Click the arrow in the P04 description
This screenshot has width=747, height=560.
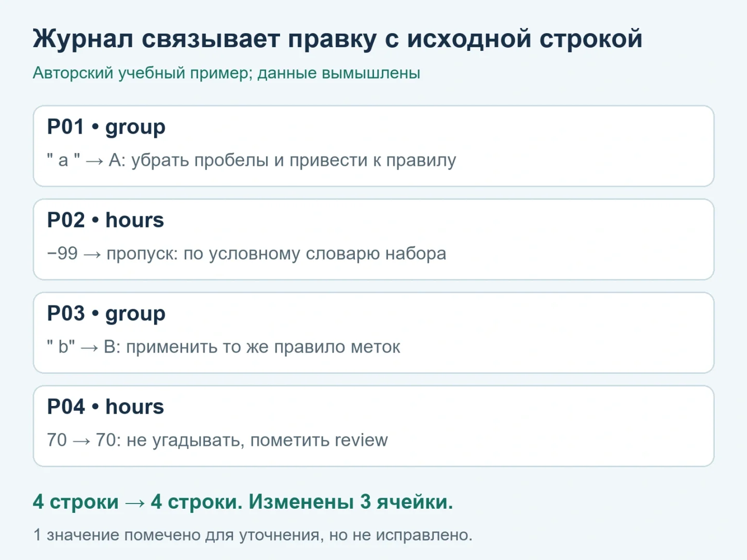click(x=81, y=441)
